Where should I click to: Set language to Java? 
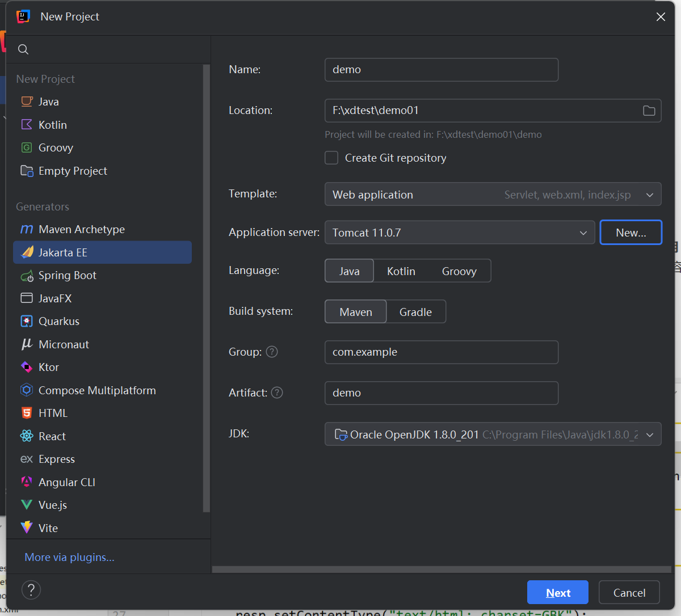pos(350,271)
